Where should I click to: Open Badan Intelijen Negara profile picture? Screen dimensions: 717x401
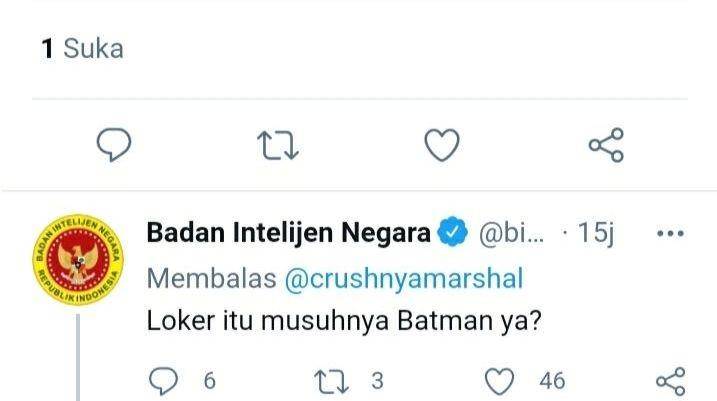(78, 260)
